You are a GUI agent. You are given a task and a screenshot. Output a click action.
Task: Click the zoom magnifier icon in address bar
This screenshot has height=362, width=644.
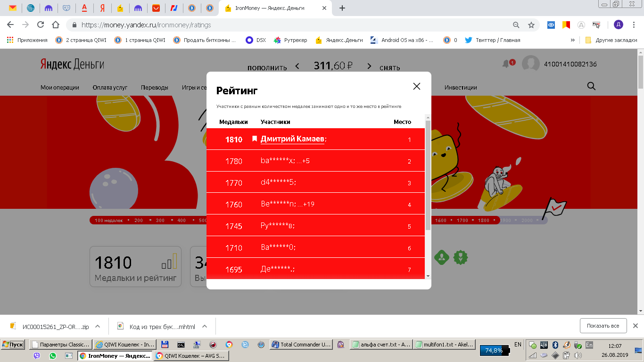pos(516,25)
